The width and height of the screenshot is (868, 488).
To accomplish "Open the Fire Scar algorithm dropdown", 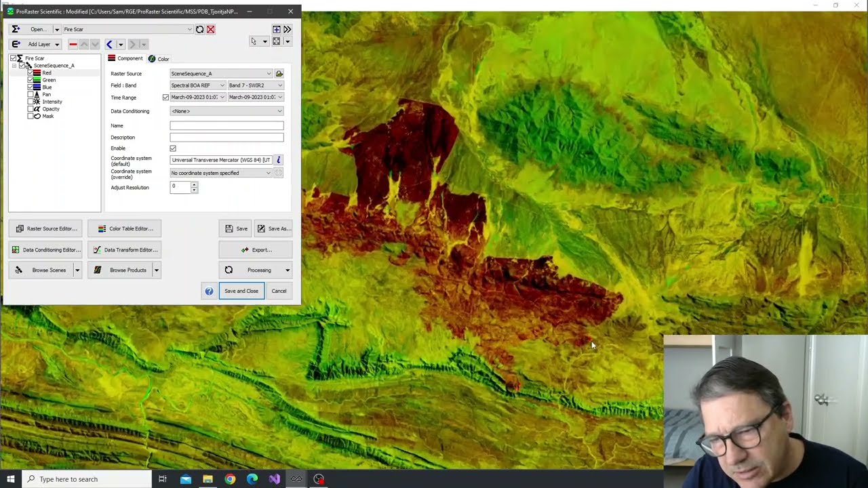I will point(127,29).
